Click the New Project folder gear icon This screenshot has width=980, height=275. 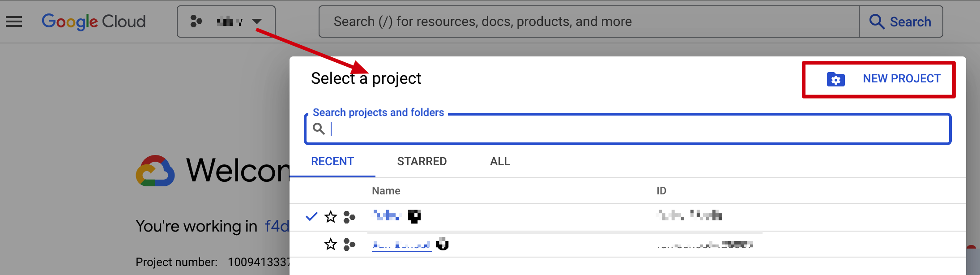tap(835, 79)
